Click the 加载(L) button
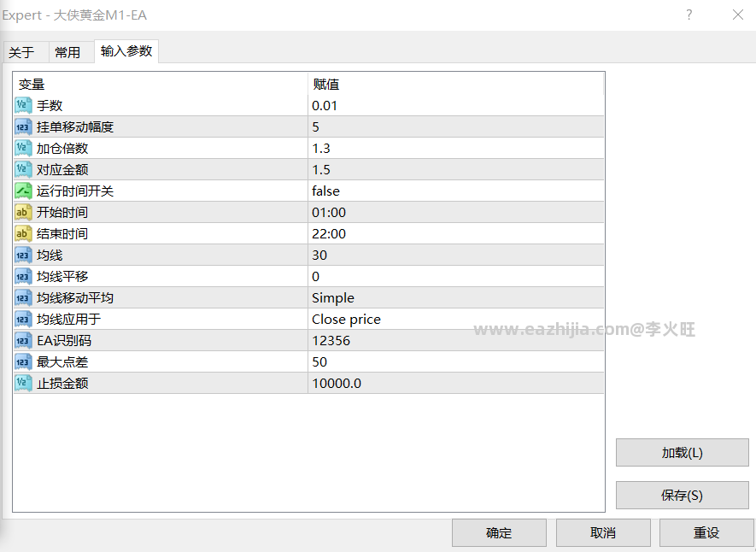This screenshot has height=552, width=756. (683, 453)
